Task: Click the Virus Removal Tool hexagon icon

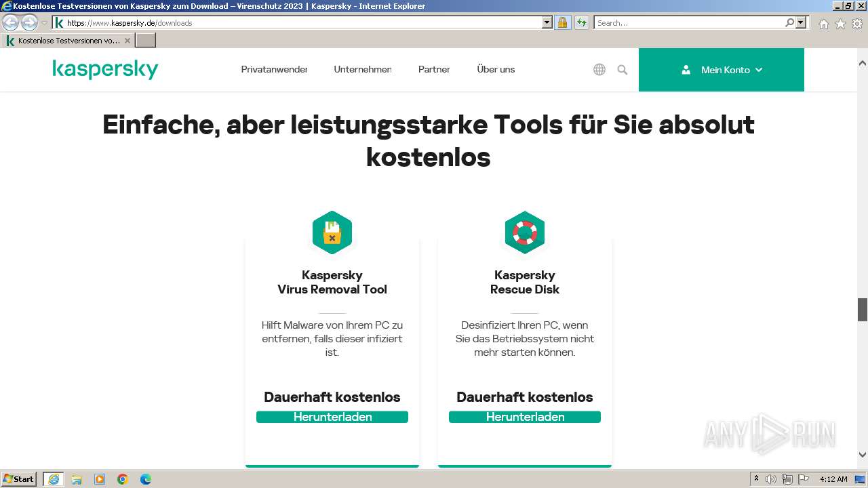Action: (332, 232)
